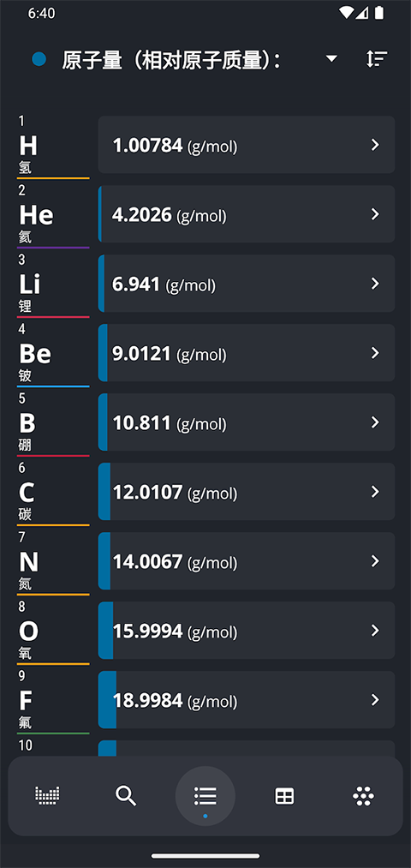Toggle the sort order icon
411x868 pixels.
click(x=377, y=58)
